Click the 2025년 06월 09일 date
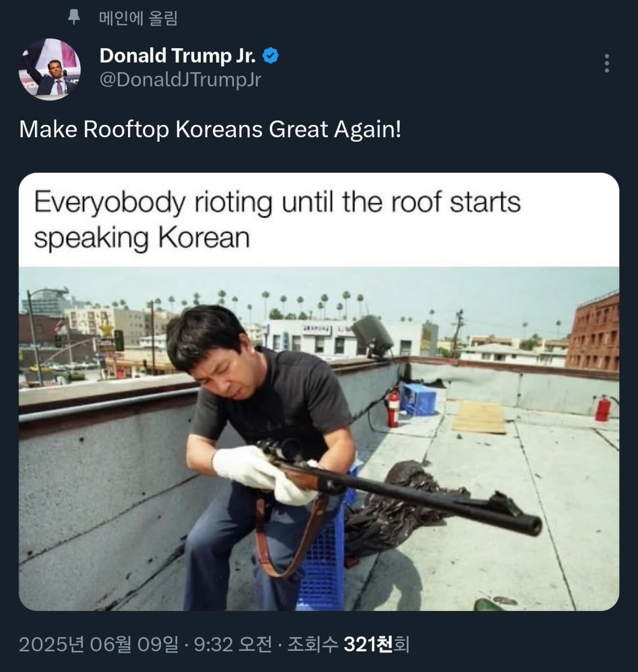This screenshot has width=638, height=672. [x=99, y=644]
